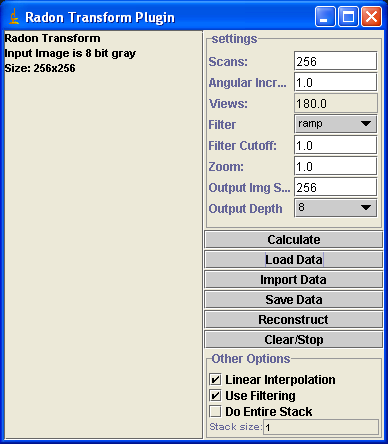388x444 pixels.
Task: Select the Filter Cutoff text field
Action: 336,145
